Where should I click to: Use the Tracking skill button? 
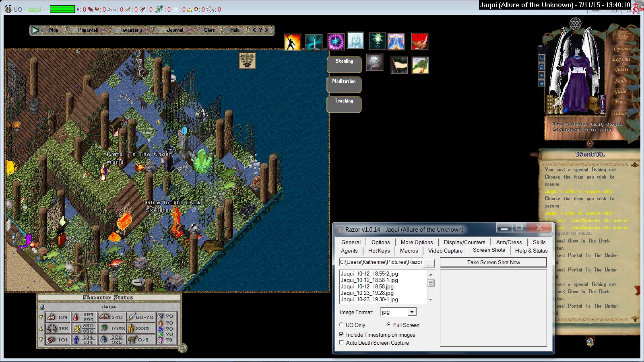(x=344, y=104)
